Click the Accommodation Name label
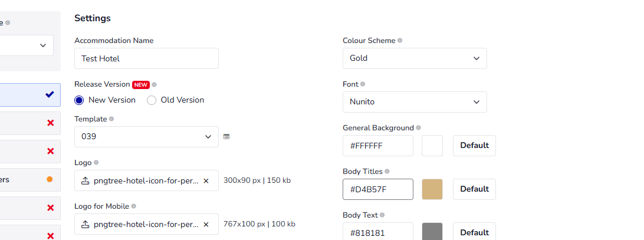 [114, 41]
